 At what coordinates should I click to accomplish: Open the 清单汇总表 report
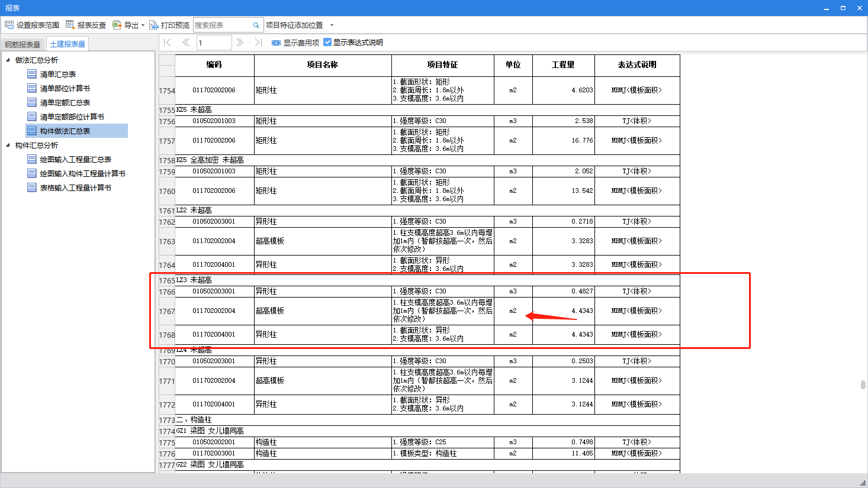[x=58, y=74]
